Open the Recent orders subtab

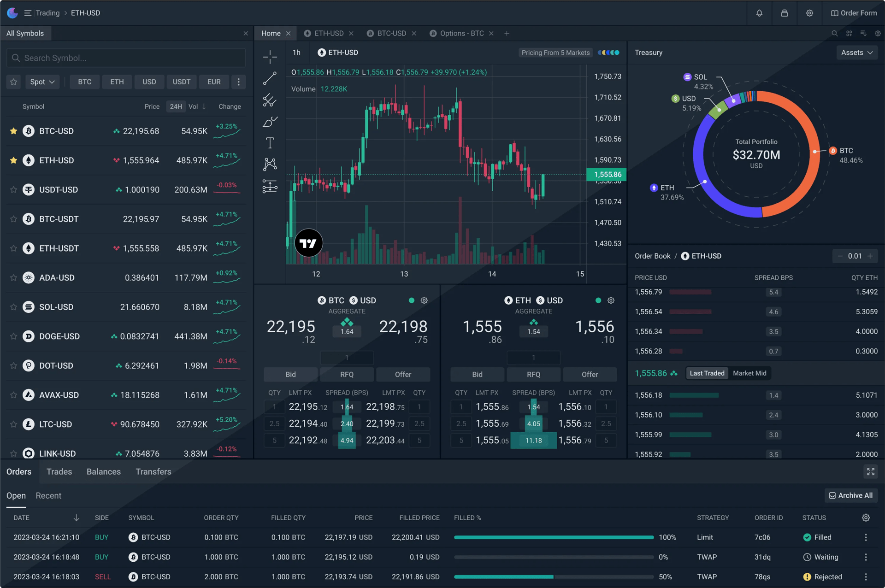48,496
